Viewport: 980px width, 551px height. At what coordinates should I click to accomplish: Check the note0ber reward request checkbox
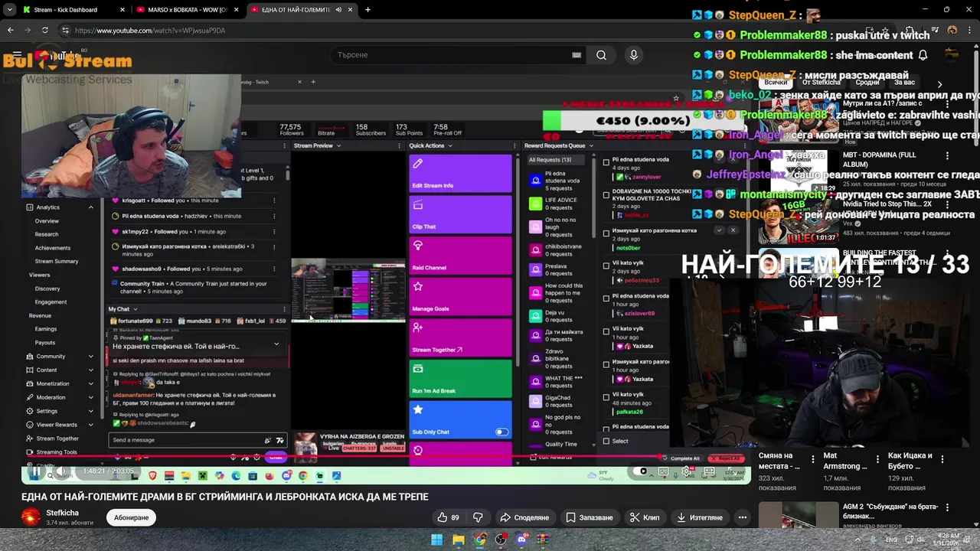tap(606, 233)
